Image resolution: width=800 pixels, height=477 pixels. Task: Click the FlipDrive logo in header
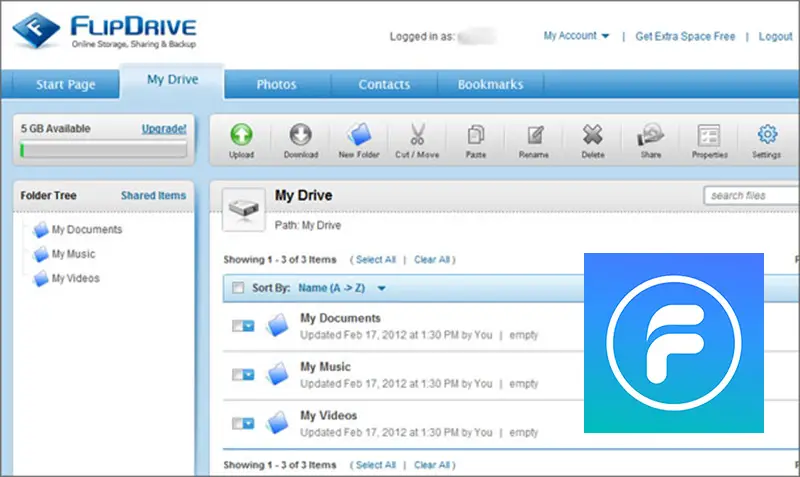[x=105, y=31]
